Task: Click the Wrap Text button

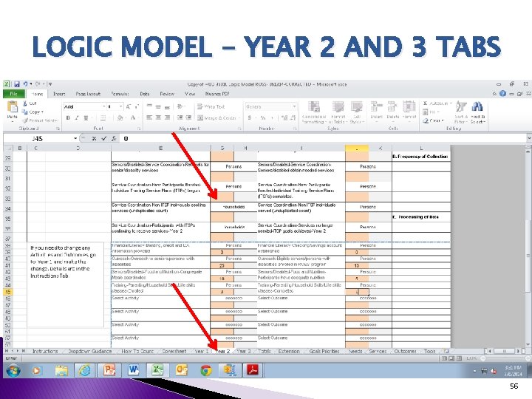Action: pyautogui.click(x=211, y=106)
